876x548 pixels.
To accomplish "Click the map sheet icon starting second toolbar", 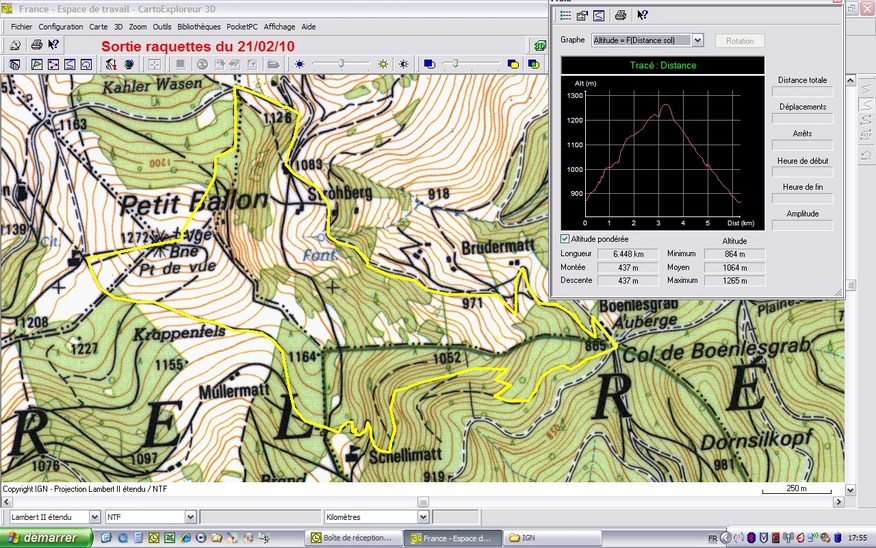I will [x=15, y=64].
